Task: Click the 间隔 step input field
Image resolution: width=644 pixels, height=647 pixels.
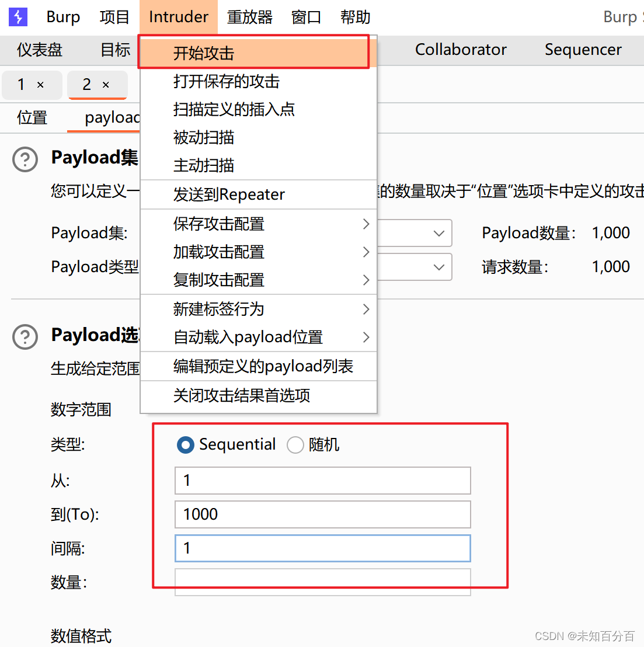Action: pos(323,548)
